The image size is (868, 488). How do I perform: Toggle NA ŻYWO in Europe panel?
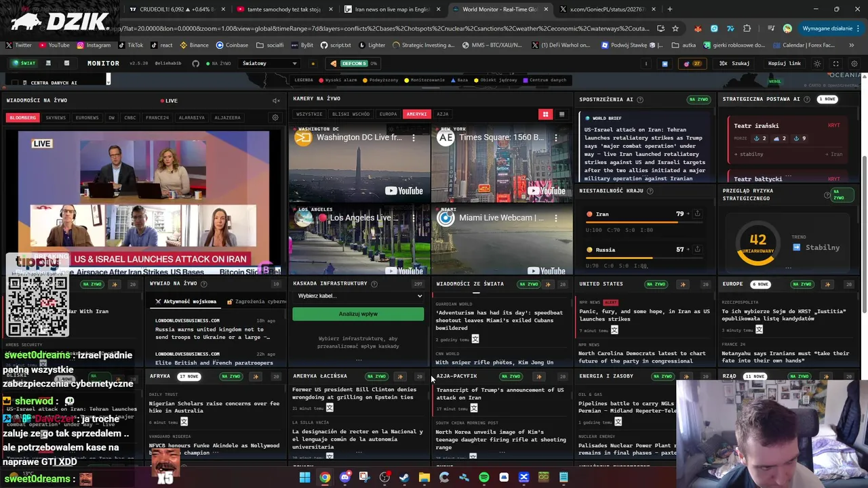[x=802, y=284]
